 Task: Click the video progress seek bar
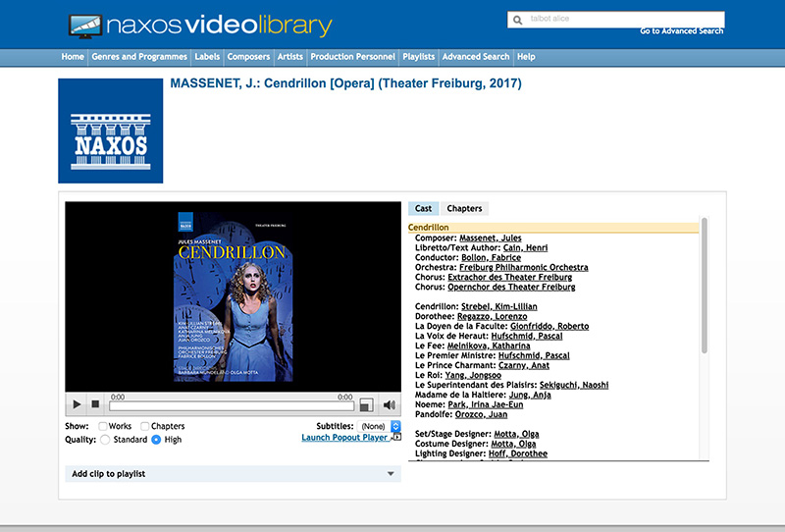(231, 405)
